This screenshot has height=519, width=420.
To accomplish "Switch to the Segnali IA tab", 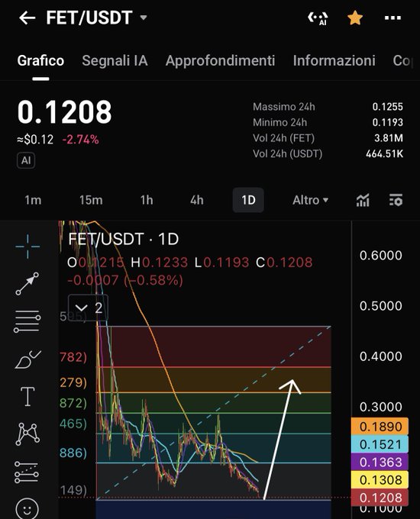I will 115,60.
